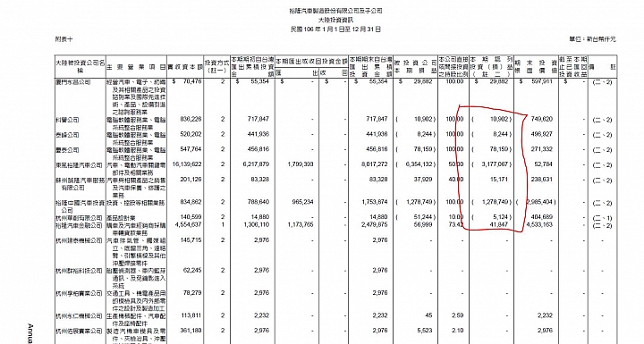Click the unit note 單位：新台幣仟元
Viewport: 644px width, 344px height.
(593, 39)
